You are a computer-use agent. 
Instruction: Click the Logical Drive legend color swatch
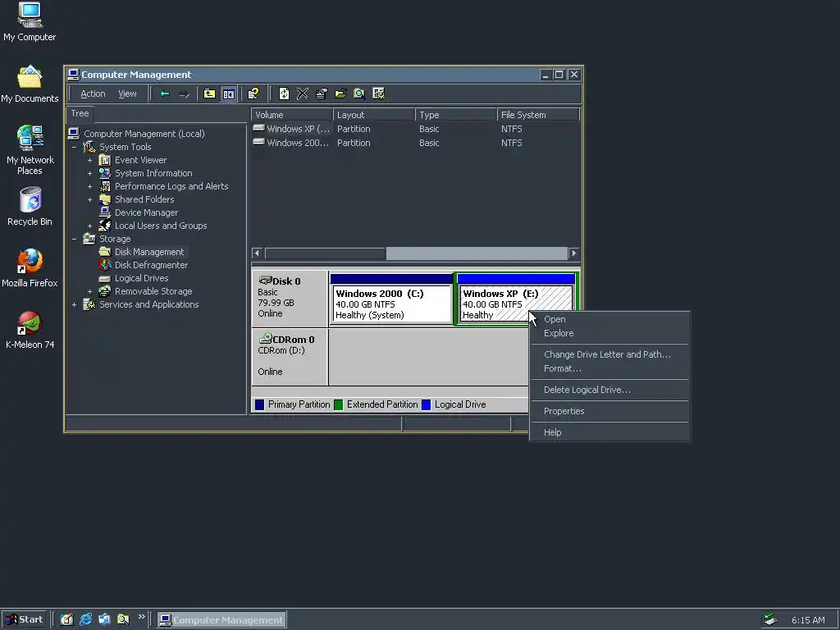(427, 405)
